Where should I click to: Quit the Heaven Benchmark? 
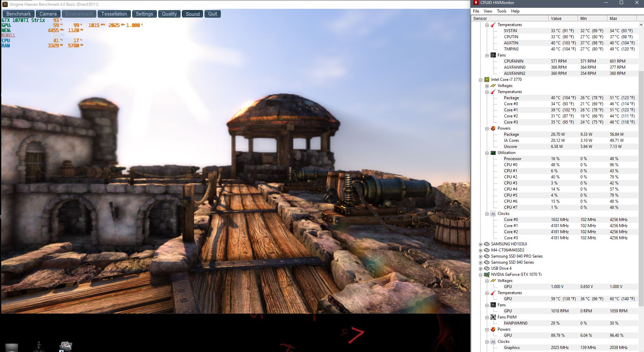tap(213, 14)
